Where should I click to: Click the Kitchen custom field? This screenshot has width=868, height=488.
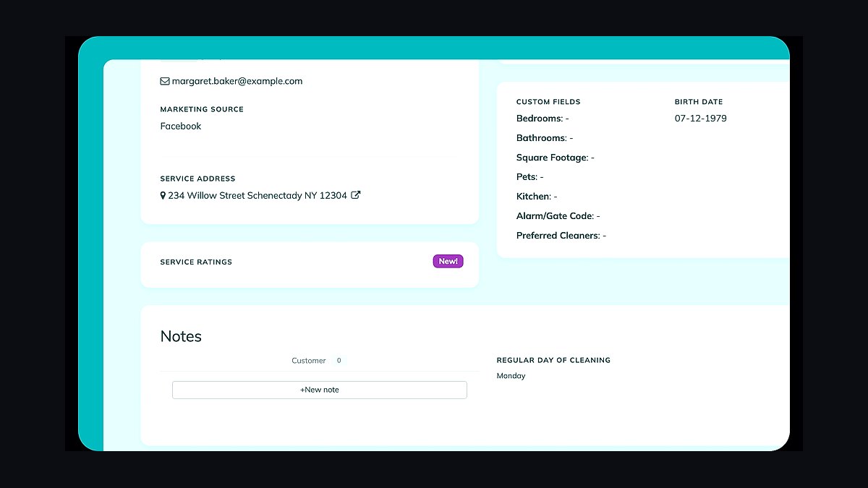coord(537,197)
